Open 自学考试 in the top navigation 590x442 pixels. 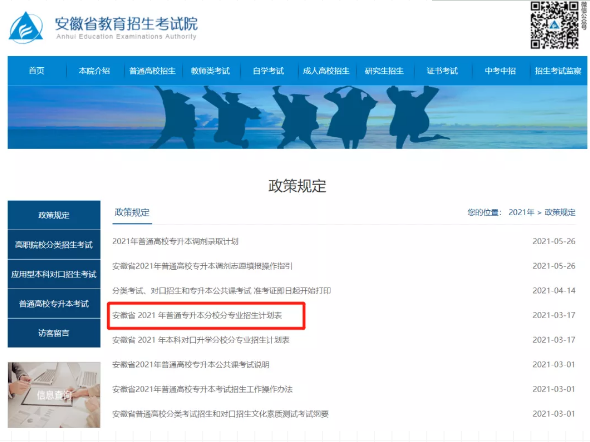[x=268, y=71]
